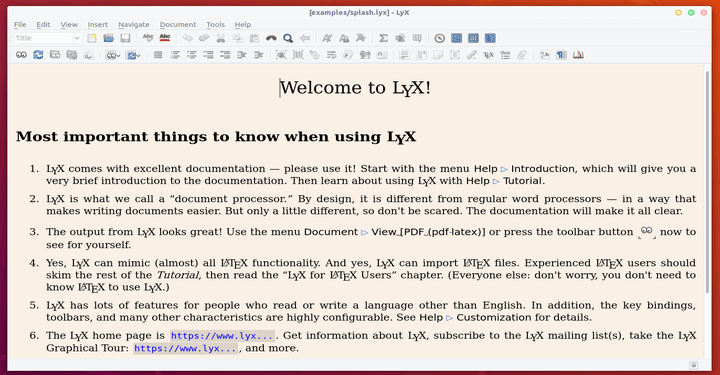Create a new document with the New icon

coord(92,38)
